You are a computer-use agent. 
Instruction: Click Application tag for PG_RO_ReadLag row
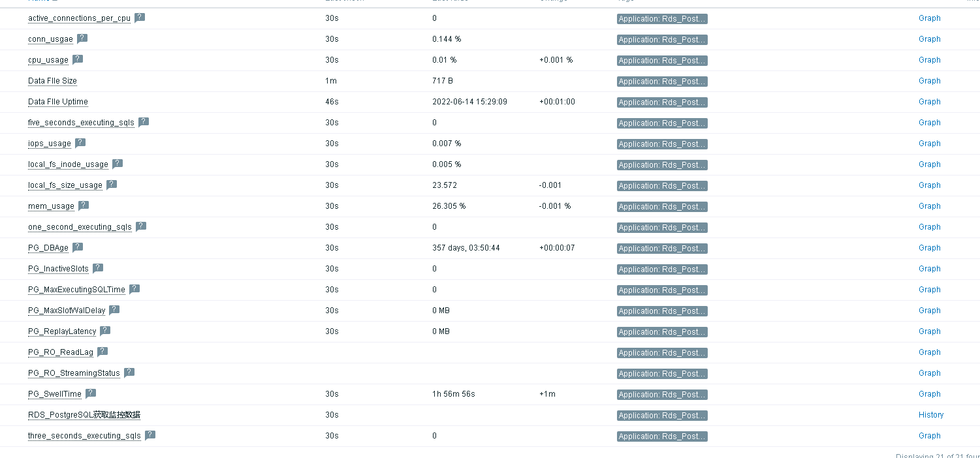click(661, 353)
